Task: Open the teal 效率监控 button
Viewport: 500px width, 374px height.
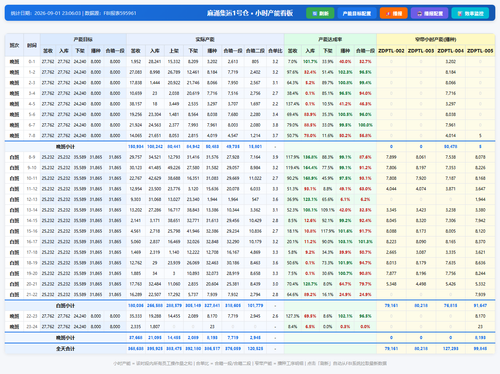Action: point(470,13)
